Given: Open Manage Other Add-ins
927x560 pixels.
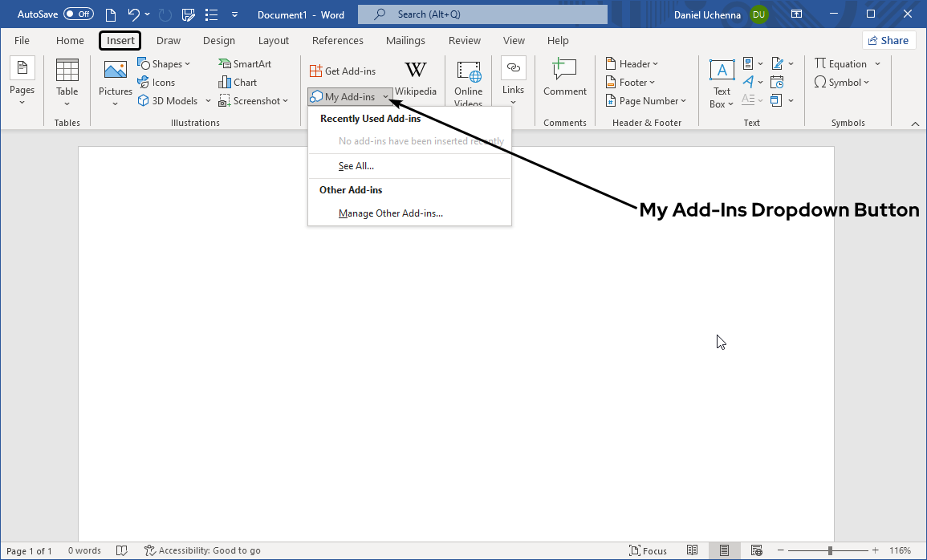Looking at the screenshot, I should click(x=391, y=213).
